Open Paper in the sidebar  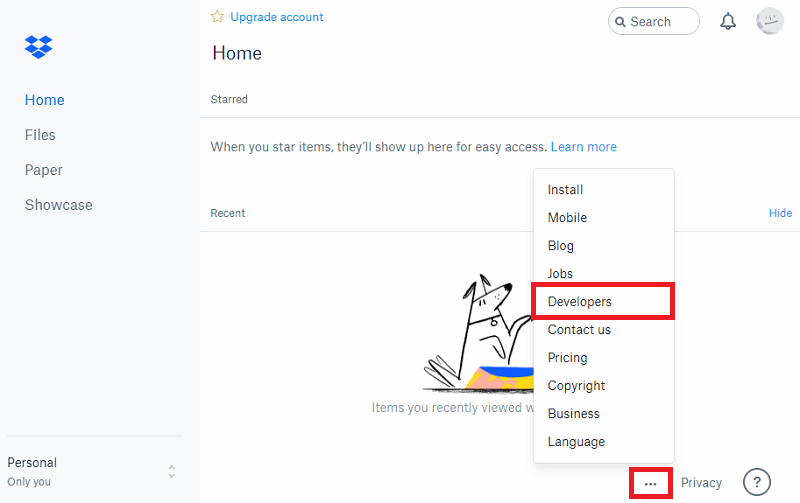tap(43, 170)
